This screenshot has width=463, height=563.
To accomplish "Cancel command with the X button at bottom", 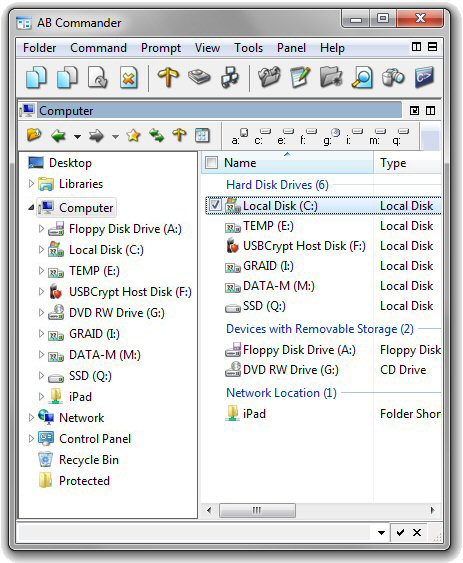I will click(x=417, y=532).
